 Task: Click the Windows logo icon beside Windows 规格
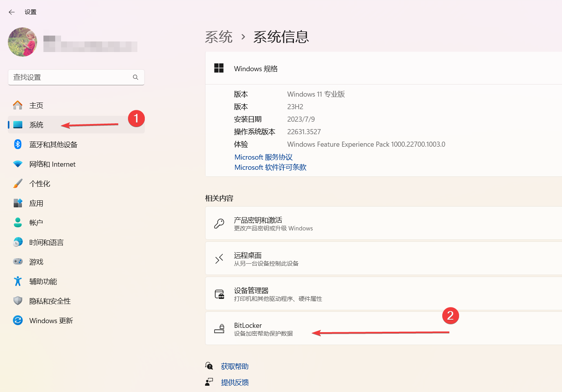[x=219, y=68]
